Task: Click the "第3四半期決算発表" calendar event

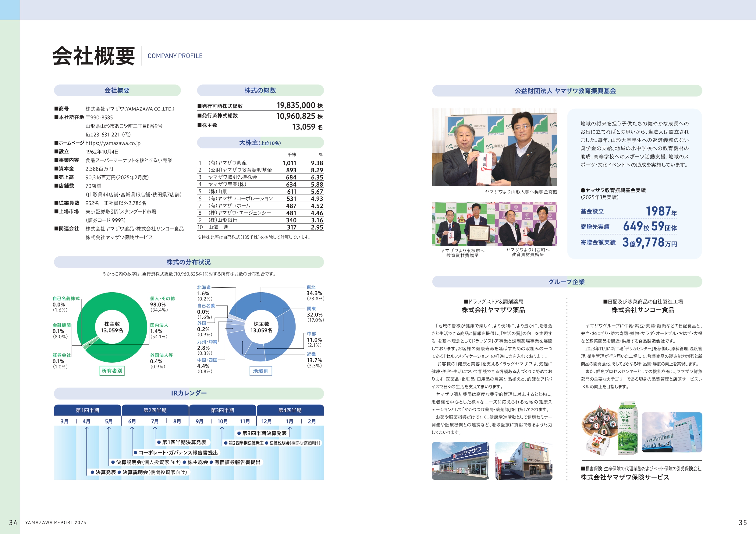Action: pyautogui.click(x=264, y=433)
